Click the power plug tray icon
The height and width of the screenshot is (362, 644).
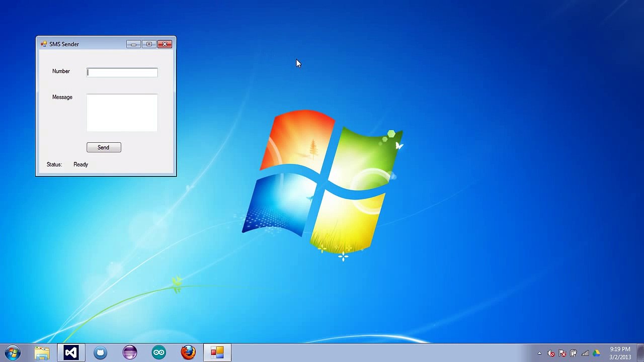click(x=574, y=353)
